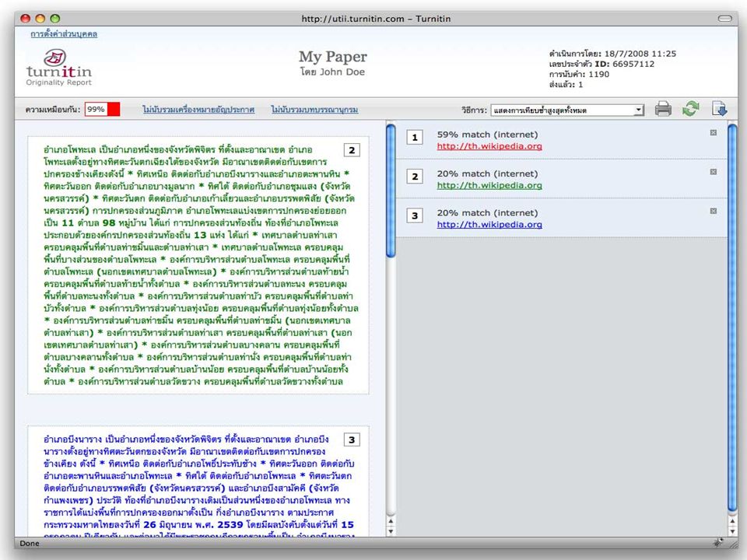
Task: Click the paper pane vertical scrollbar thumb
Action: click(391, 191)
